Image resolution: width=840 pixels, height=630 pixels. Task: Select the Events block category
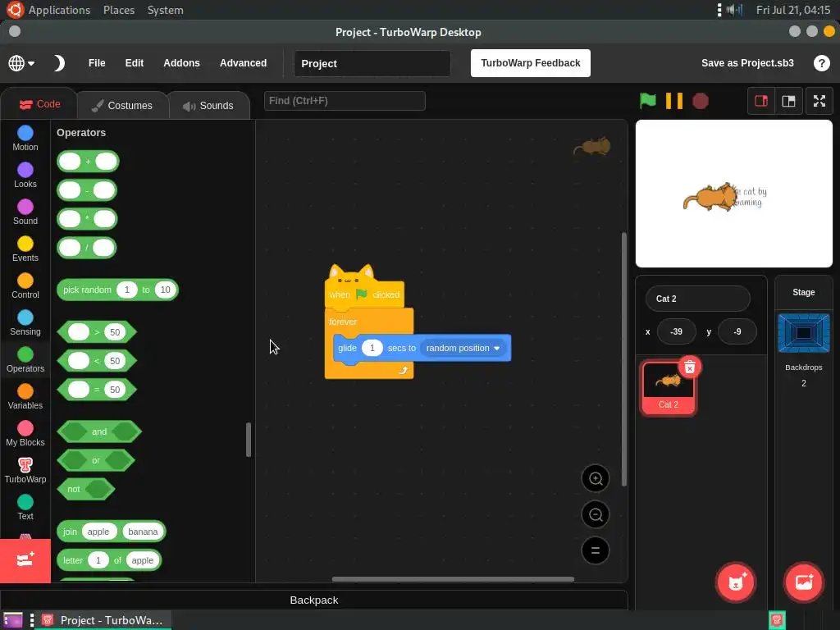25,249
